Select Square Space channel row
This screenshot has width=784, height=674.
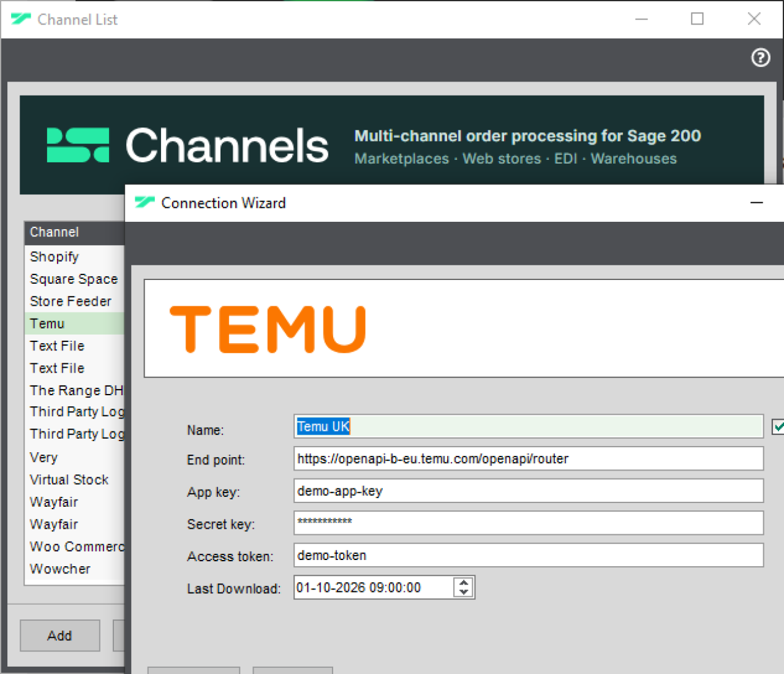[x=75, y=279]
